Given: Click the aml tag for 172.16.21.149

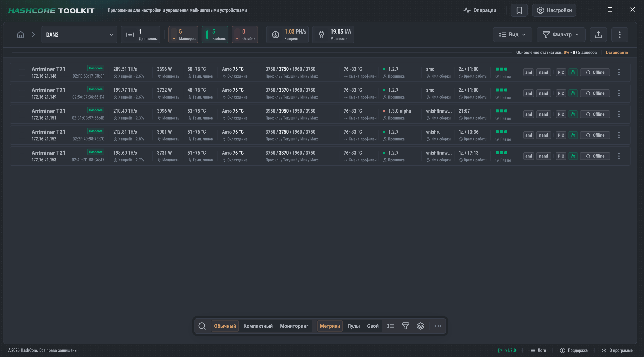Looking at the screenshot, I should (x=529, y=93).
